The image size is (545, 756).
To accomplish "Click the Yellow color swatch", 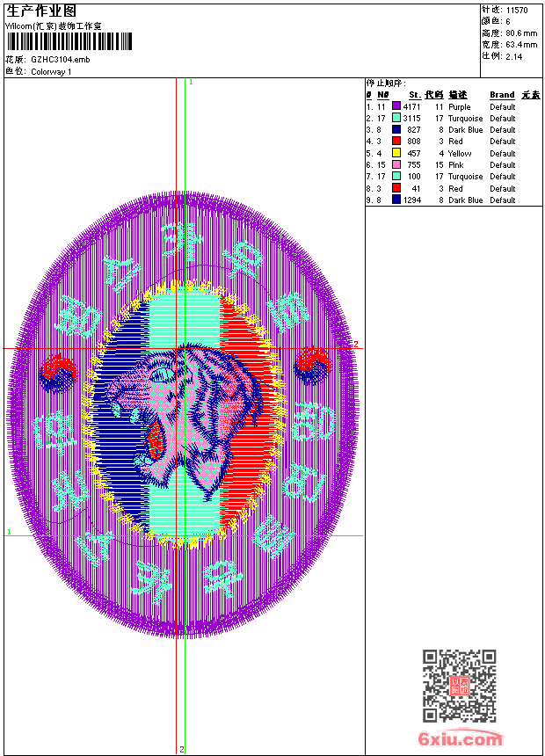I will [x=396, y=153].
